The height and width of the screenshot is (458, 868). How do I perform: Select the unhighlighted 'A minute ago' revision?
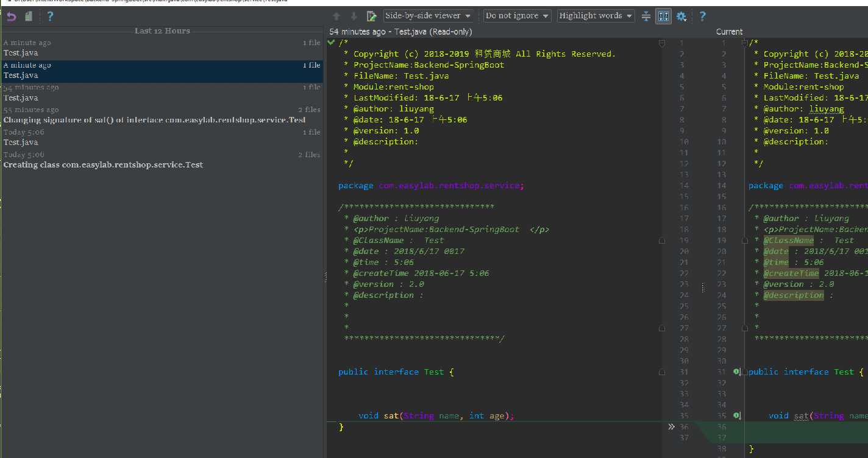click(x=162, y=49)
